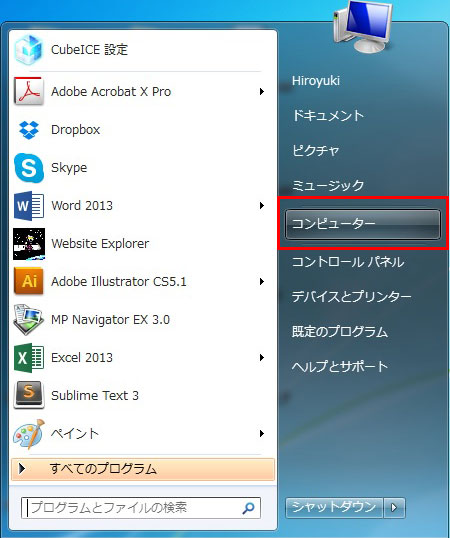450x538 pixels.
Task: Launch the Sublime Text 3 icon
Action: pos(29,395)
